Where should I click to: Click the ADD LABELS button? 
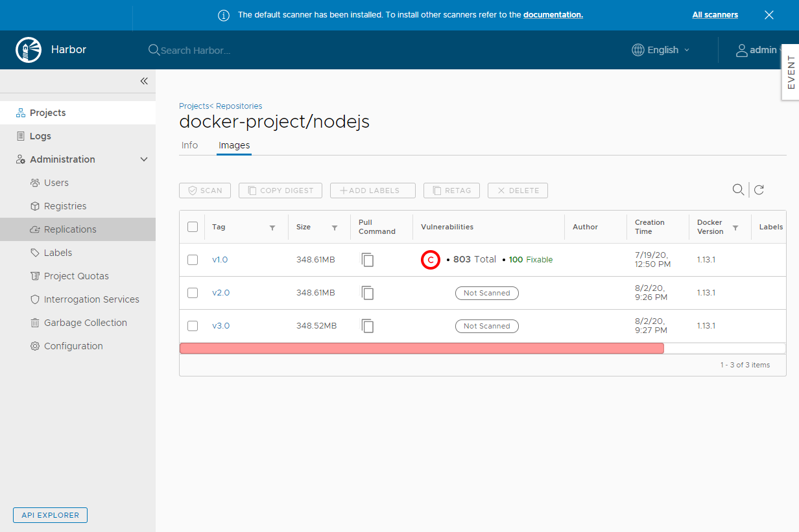(x=373, y=191)
